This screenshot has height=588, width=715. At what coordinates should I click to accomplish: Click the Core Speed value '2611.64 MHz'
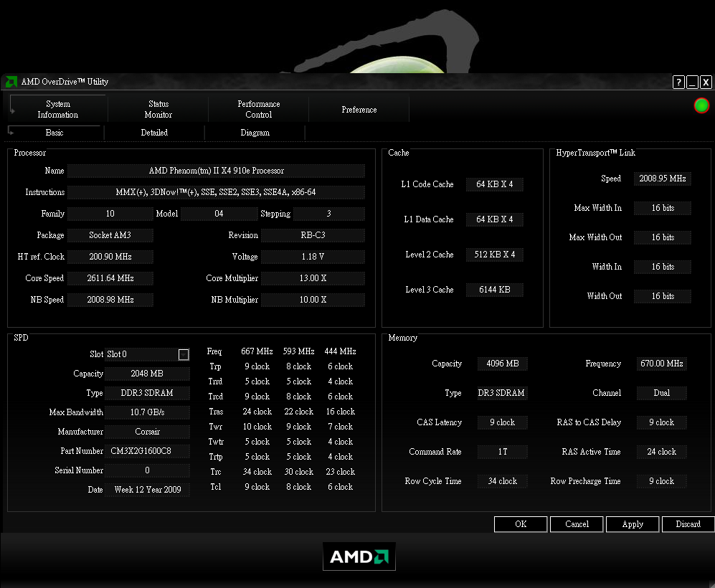coord(110,278)
